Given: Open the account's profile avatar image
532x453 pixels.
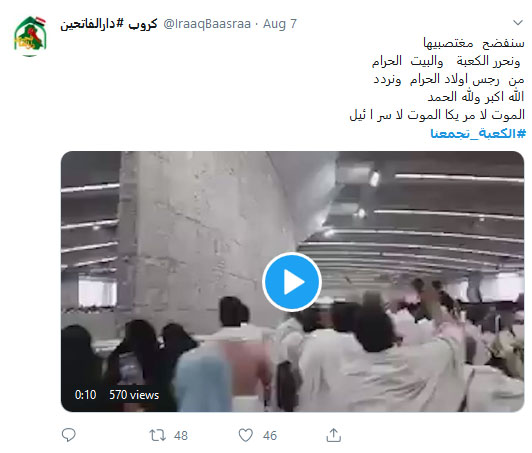Looking at the screenshot, I should point(30,36).
